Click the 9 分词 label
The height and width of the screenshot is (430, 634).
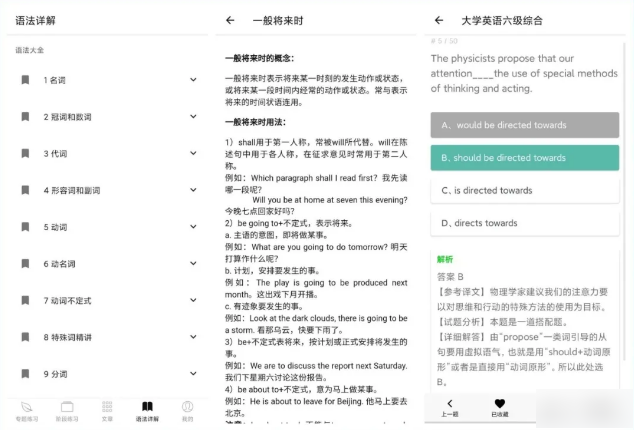(55, 374)
